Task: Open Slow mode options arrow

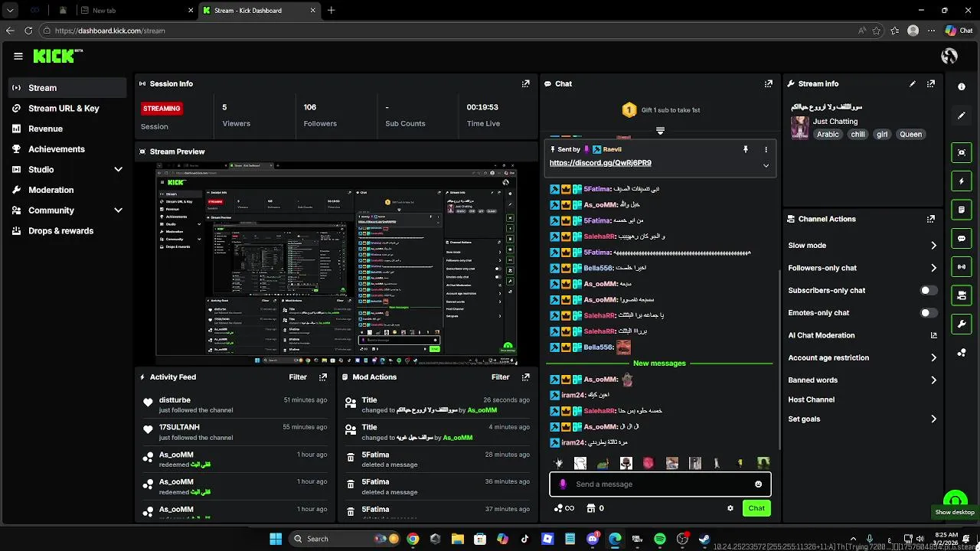Action: pos(933,246)
